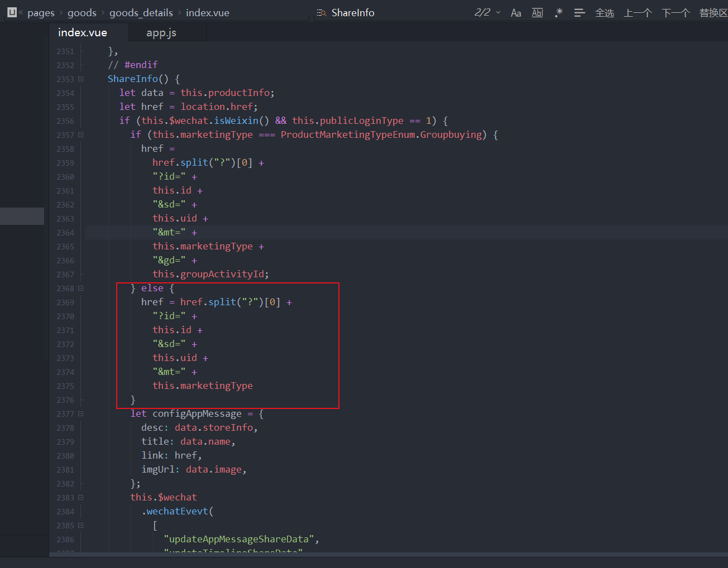Screen dimensions: 728x568
Task: Open the goods breadcrumb segment
Action: coord(82,13)
